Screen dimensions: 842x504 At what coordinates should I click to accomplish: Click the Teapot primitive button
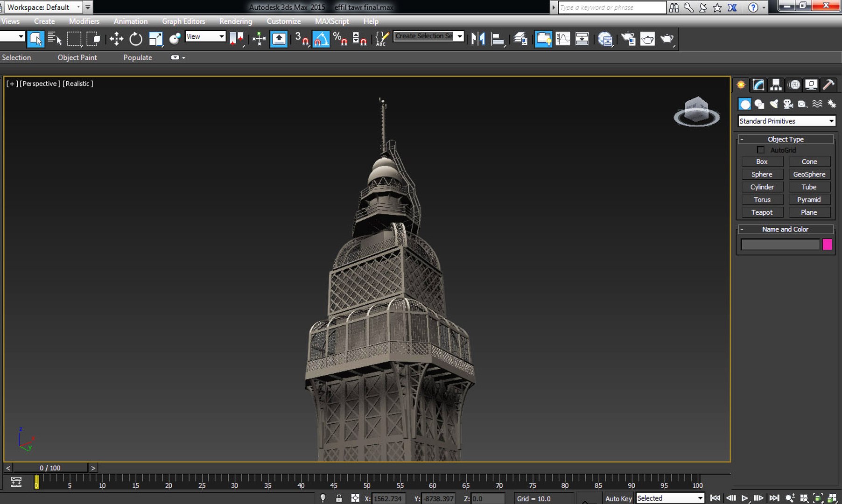pos(762,212)
